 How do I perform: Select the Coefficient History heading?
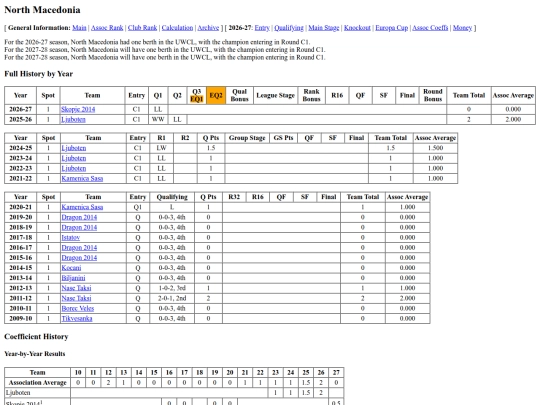coord(36,336)
